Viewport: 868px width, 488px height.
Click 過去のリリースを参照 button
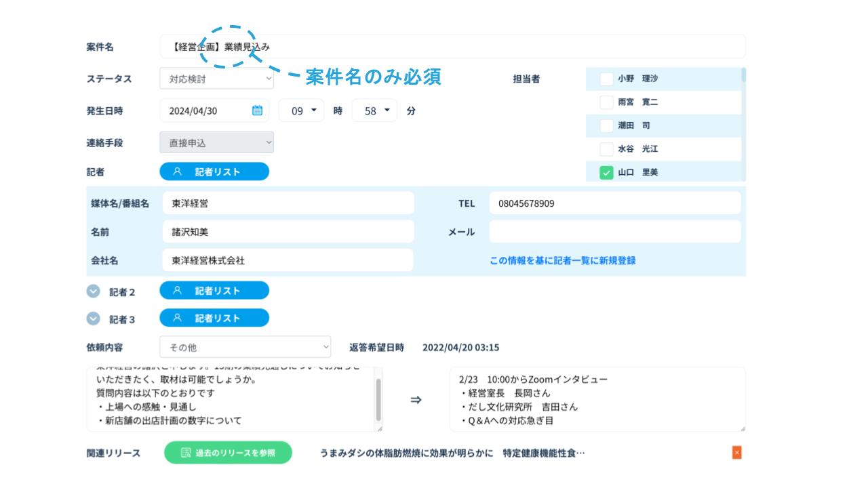(x=228, y=453)
